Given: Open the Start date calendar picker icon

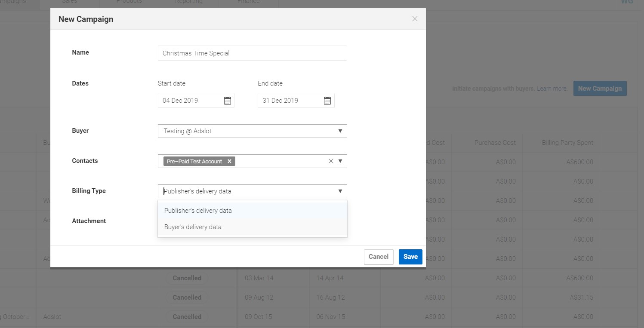Looking at the screenshot, I should (228, 101).
